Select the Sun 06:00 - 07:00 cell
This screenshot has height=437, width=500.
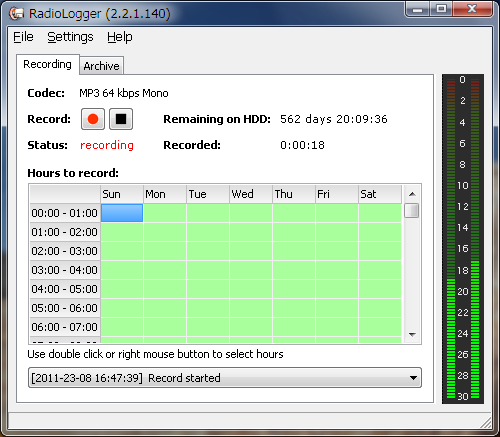pos(122,327)
